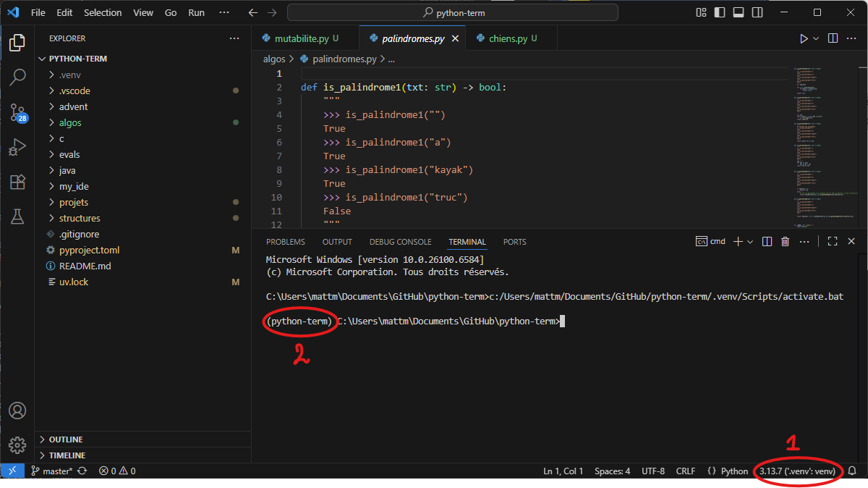Image resolution: width=868 pixels, height=488 pixels.
Task: Open Customize Layout icon in title bar
Action: (x=701, y=12)
